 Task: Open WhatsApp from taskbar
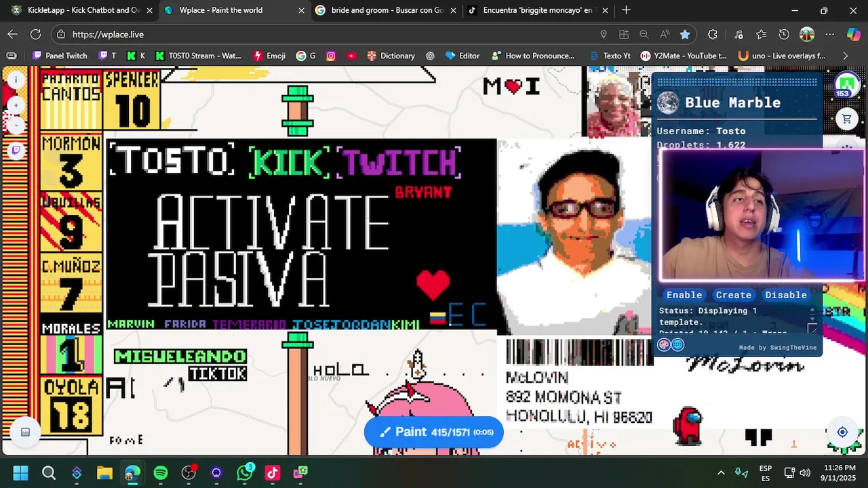(245, 472)
